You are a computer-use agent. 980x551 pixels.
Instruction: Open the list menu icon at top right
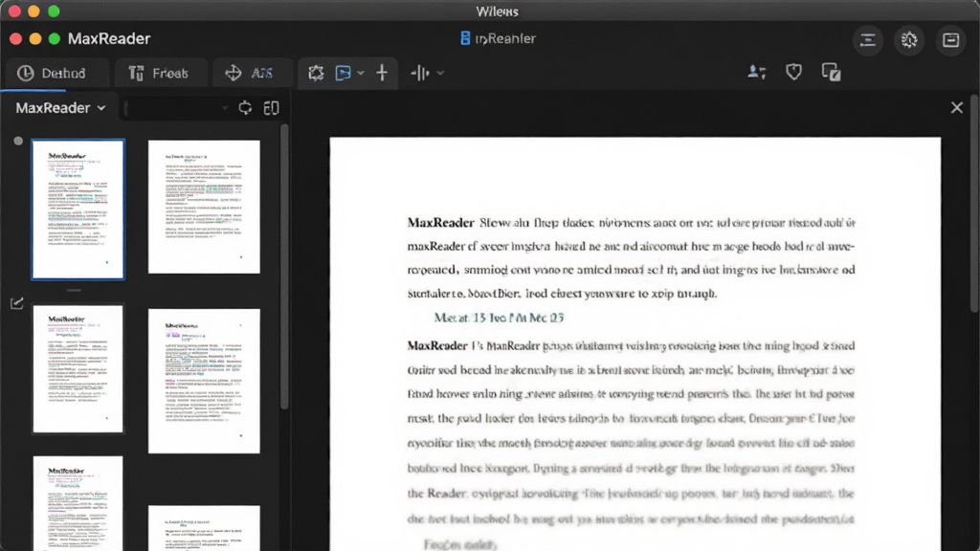point(867,40)
